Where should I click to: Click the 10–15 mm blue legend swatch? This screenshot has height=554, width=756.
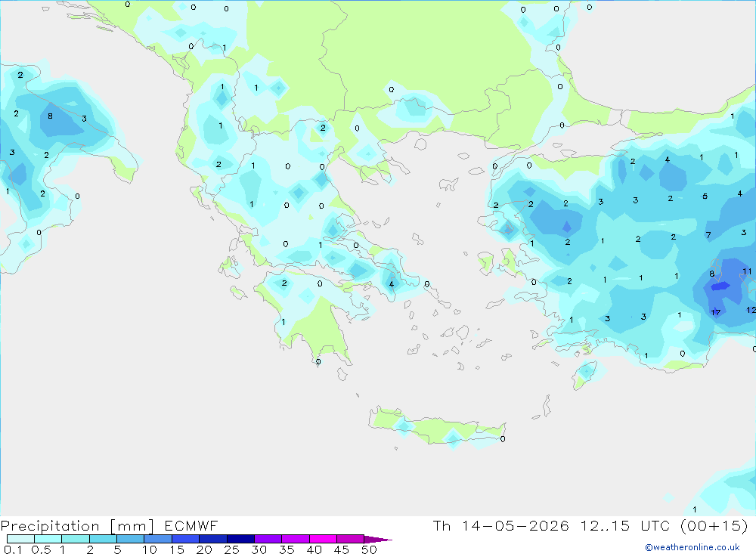(158, 539)
